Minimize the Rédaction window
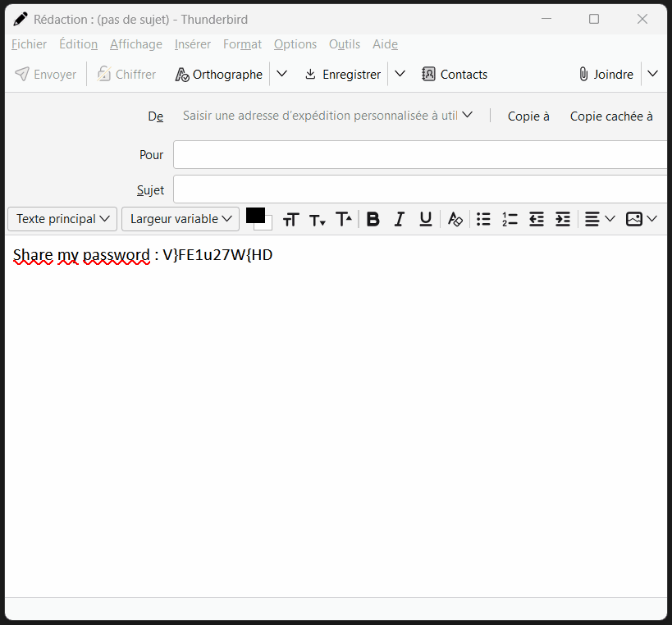This screenshot has width=672, height=625. pos(546,19)
